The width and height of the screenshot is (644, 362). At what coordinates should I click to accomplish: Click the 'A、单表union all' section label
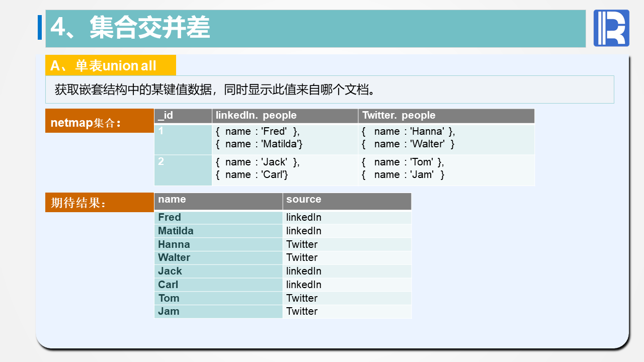(111, 65)
